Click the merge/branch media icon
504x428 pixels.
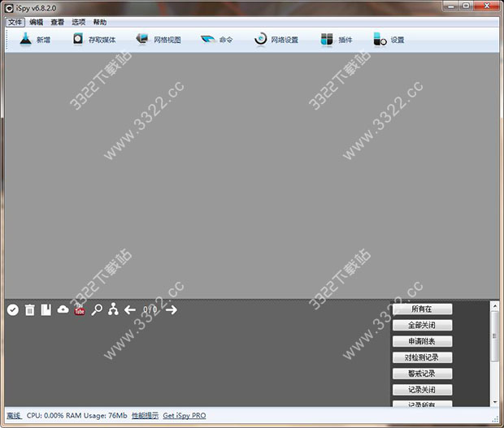point(113,309)
